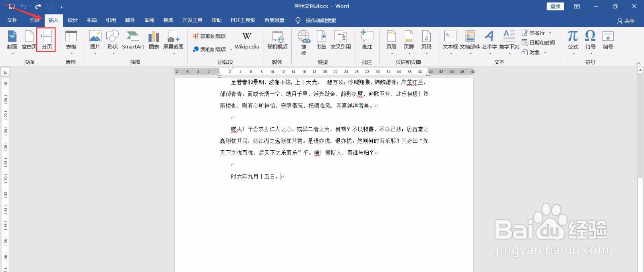This screenshot has height=272, width=644.
Task: Open the File (文件) tab
Action: (x=12, y=20)
